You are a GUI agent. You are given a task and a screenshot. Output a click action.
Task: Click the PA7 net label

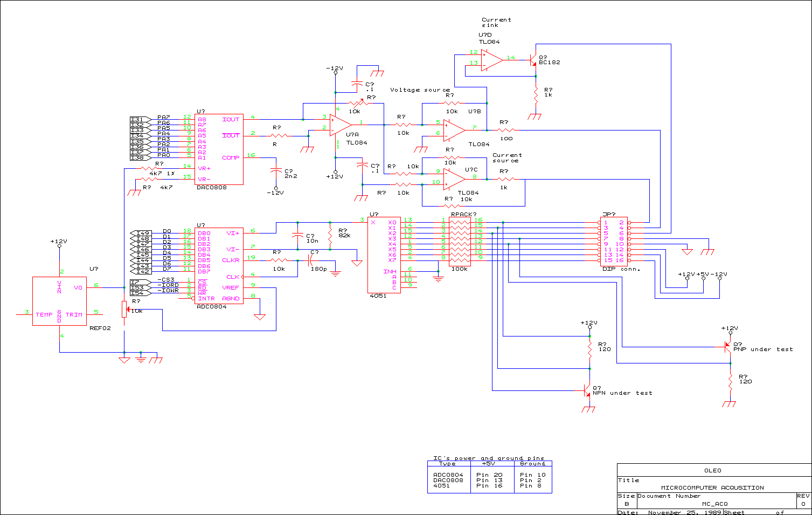[164, 117]
